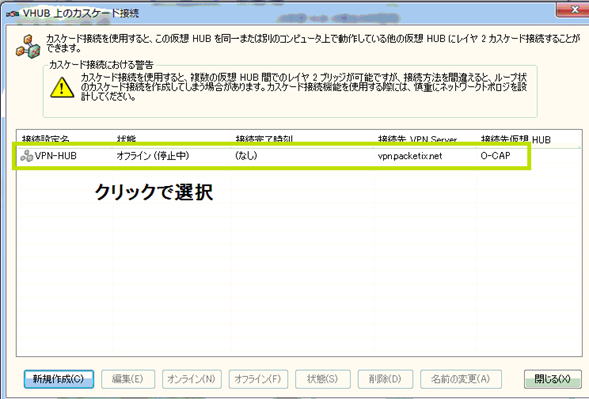The width and height of the screenshot is (589, 399).
Task: Click the 接続設定名 column header
Action: tap(45, 140)
